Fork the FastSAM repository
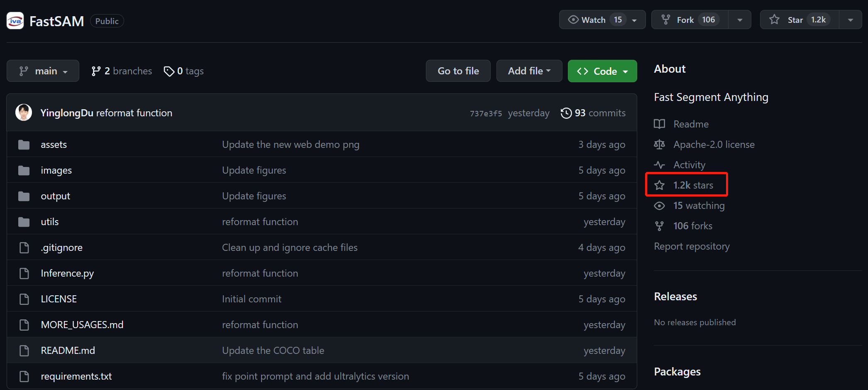This screenshot has height=390, width=868. (x=690, y=20)
